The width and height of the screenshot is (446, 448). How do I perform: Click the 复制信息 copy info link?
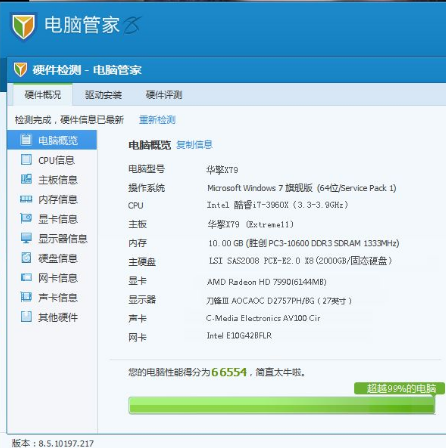click(x=194, y=145)
